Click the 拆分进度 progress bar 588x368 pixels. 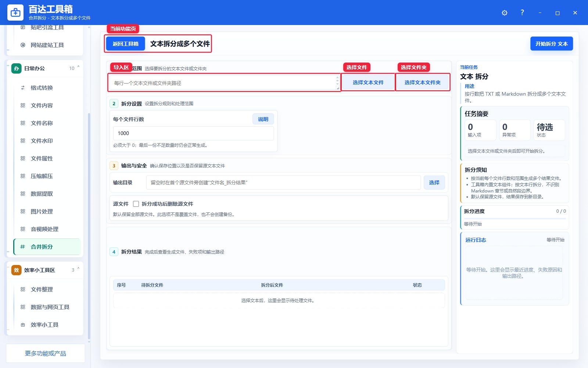tap(515, 219)
